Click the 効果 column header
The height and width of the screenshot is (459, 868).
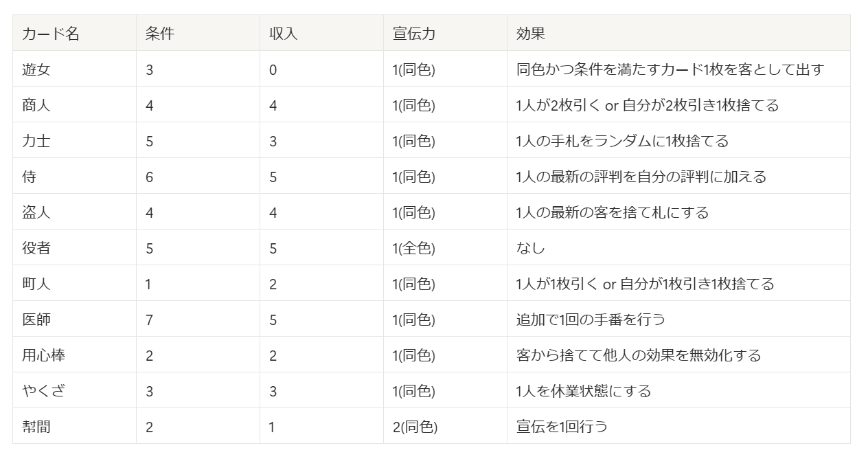[531, 34]
